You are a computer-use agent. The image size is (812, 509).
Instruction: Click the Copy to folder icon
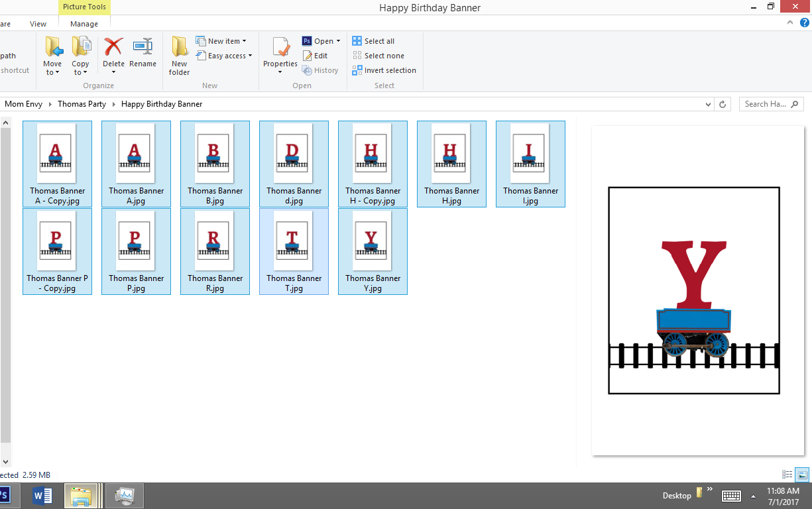pos(81,47)
